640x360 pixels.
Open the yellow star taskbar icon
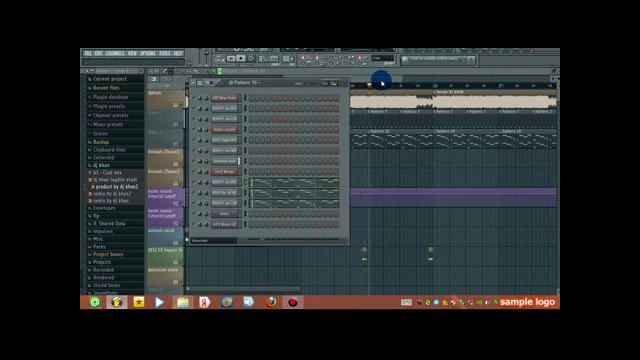(139, 302)
